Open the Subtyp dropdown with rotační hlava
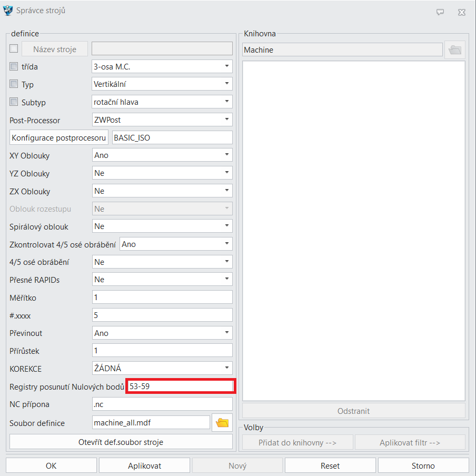 click(162, 102)
